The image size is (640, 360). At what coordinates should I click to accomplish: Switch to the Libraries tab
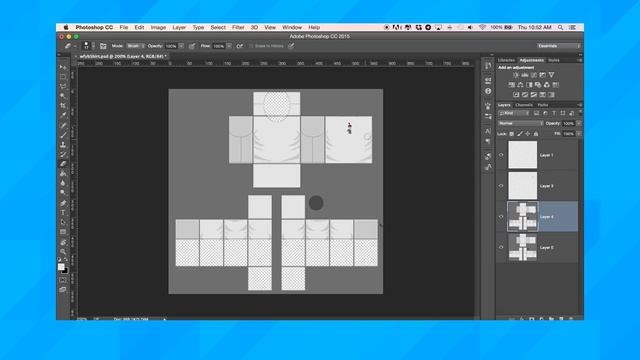(x=506, y=60)
